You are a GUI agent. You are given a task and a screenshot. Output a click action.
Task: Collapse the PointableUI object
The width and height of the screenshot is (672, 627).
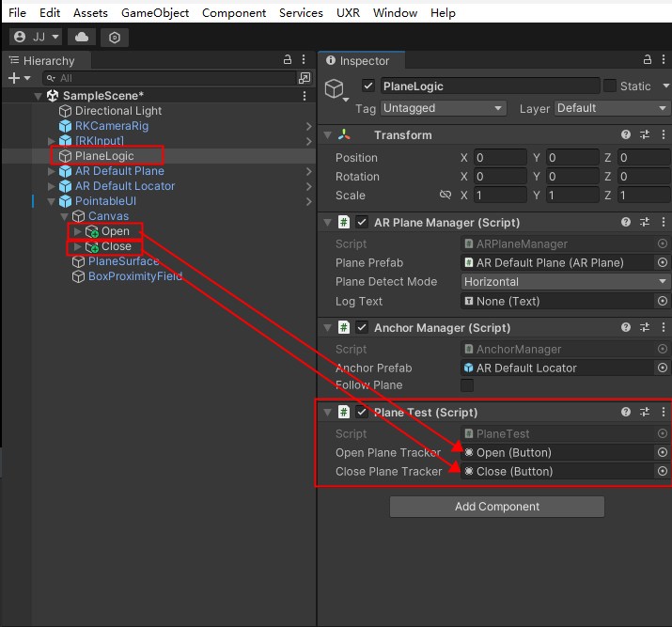51,201
